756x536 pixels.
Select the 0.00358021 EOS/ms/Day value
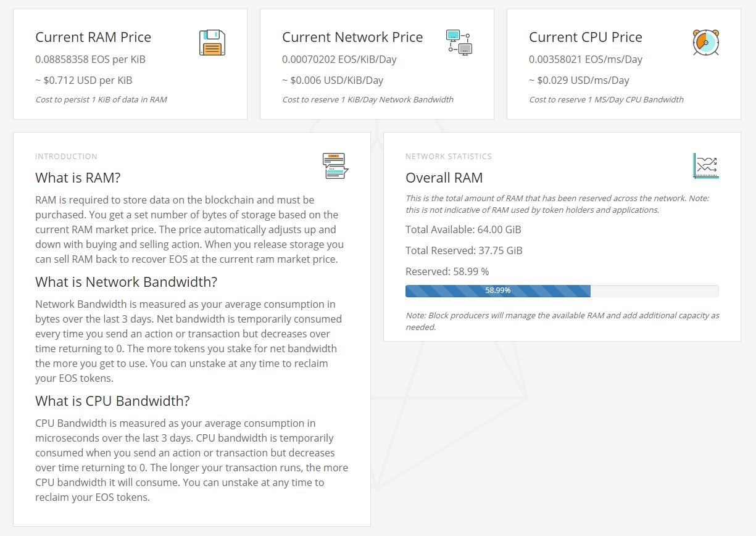pyautogui.click(x=585, y=59)
